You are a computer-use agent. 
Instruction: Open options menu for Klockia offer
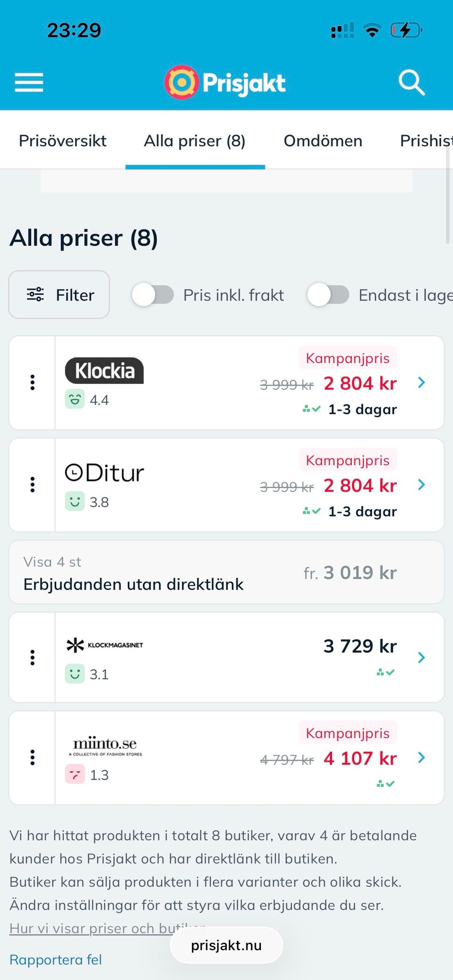pyautogui.click(x=33, y=382)
